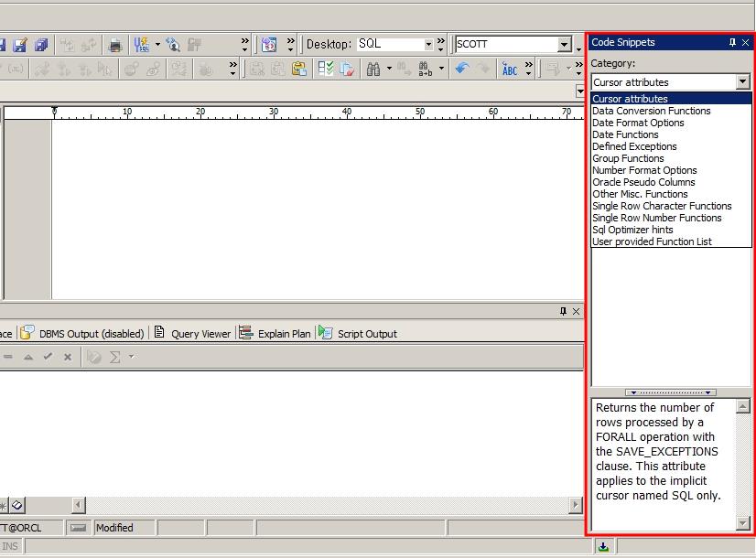Open the Category dropdown in Code Snippets
This screenshot has width=756, height=558.
(x=742, y=82)
